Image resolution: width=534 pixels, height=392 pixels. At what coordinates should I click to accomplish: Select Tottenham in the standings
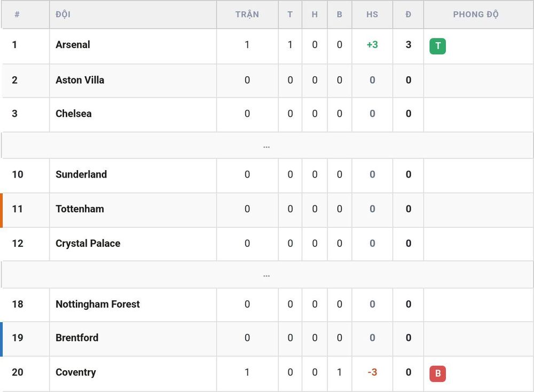point(80,209)
